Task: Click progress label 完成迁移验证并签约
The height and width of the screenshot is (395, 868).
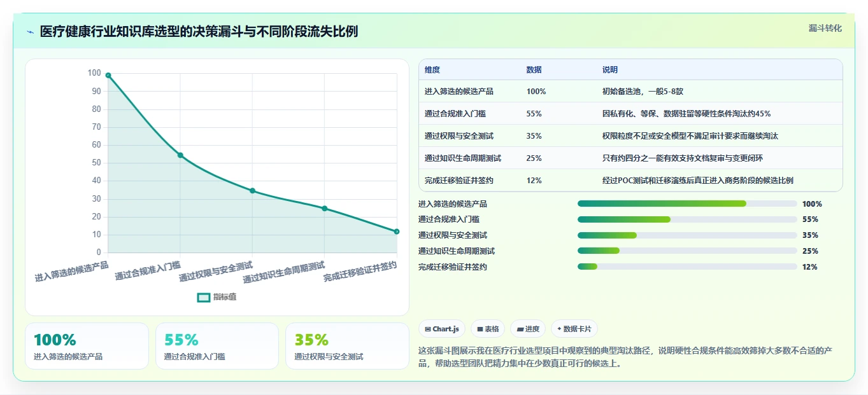Action: tap(453, 267)
